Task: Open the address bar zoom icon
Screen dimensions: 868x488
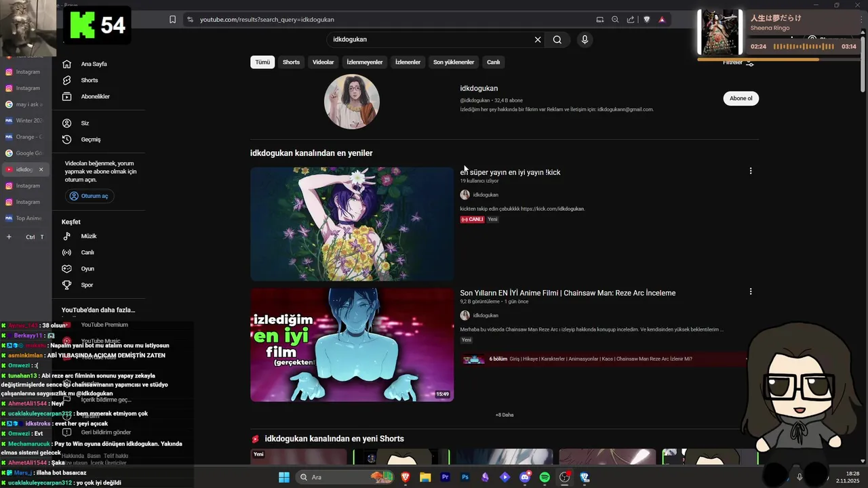Action: 615,20
